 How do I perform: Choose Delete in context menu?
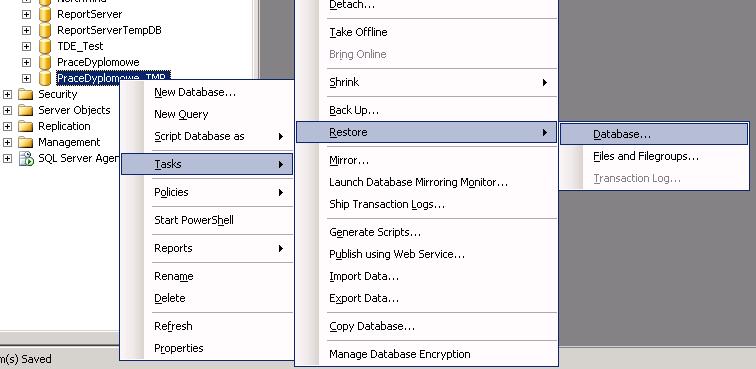207,298
